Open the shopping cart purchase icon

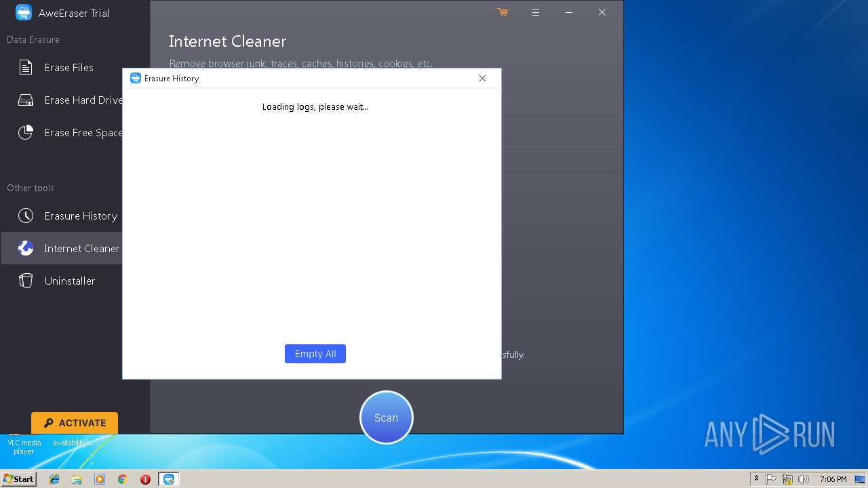tap(502, 12)
